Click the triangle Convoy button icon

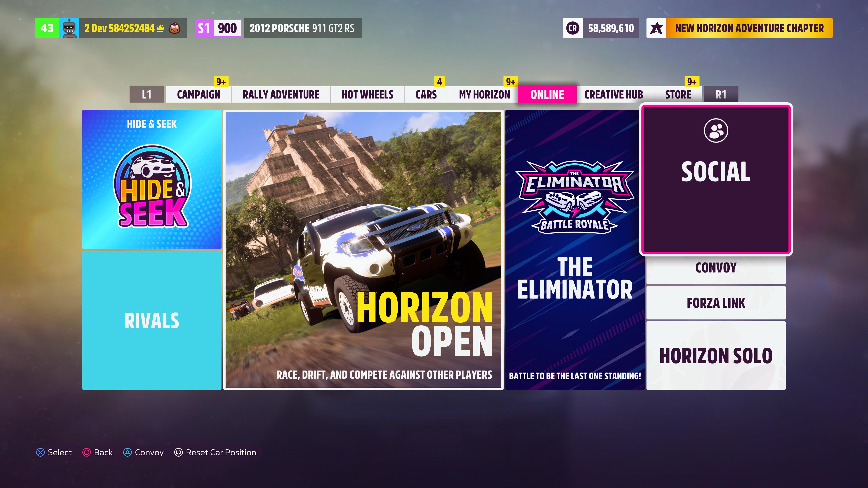point(127,452)
